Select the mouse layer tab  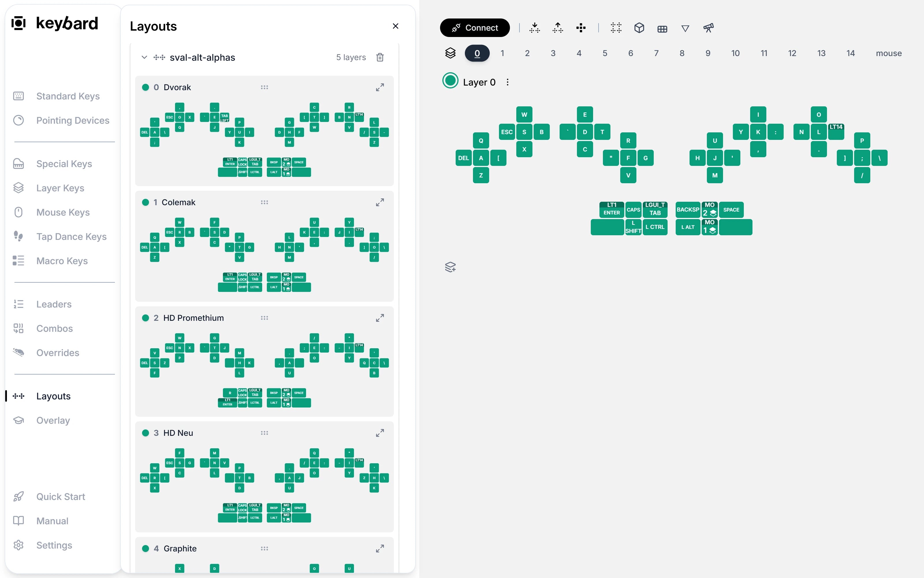click(888, 53)
